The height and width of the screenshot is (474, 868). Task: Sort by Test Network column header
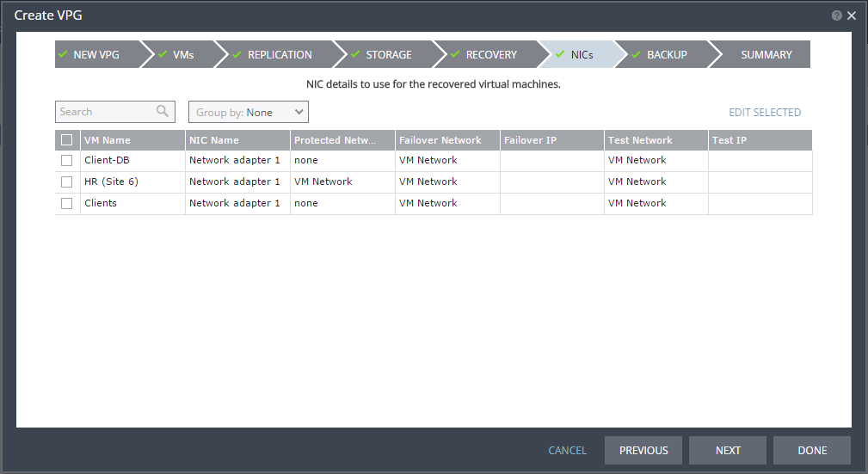tap(656, 140)
